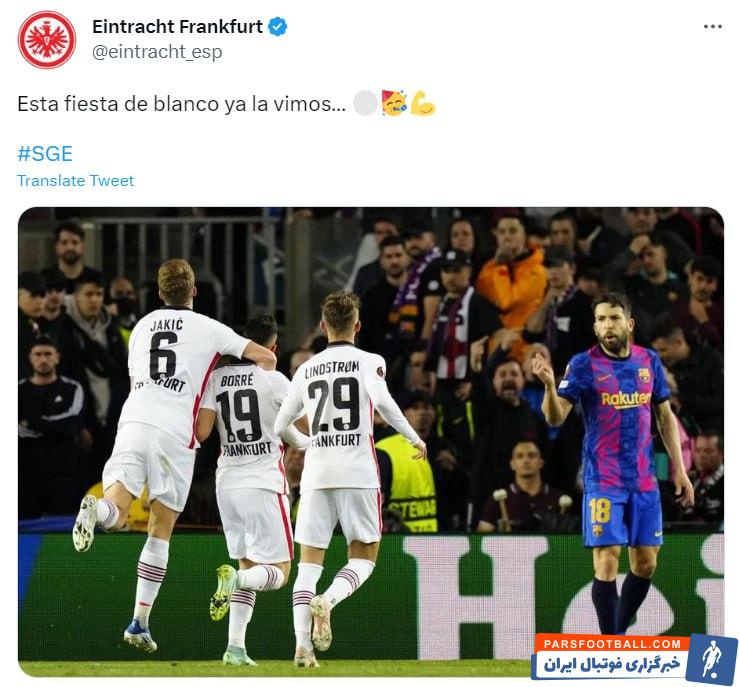Viewport: 739px width, 687px height.
Task: Click the Eintracht Frankfurt display name
Action: 177,26
